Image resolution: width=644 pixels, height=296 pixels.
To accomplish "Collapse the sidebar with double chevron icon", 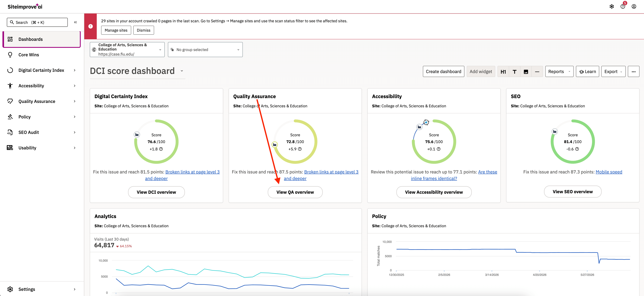I will [x=75, y=22].
